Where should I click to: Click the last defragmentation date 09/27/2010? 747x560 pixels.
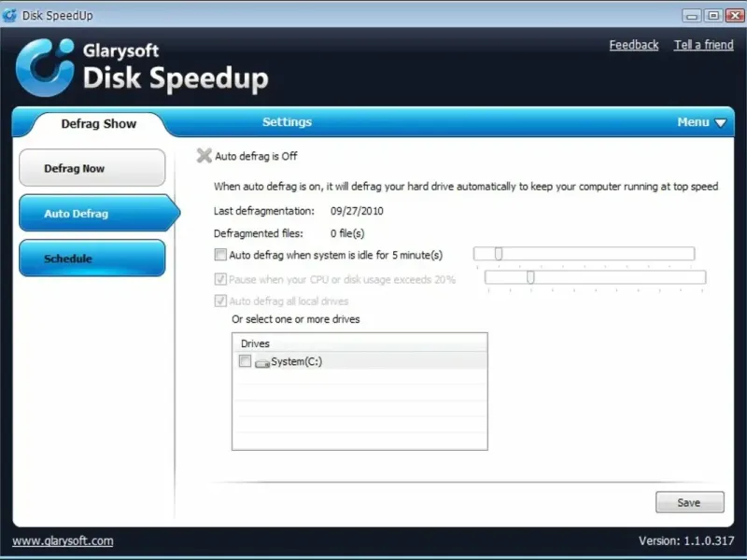tap(357, 211)
